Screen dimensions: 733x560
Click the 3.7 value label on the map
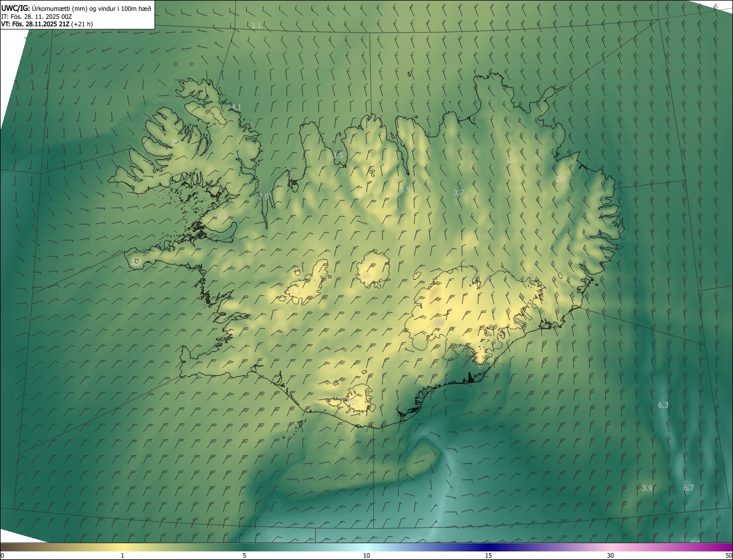point(458,193)
